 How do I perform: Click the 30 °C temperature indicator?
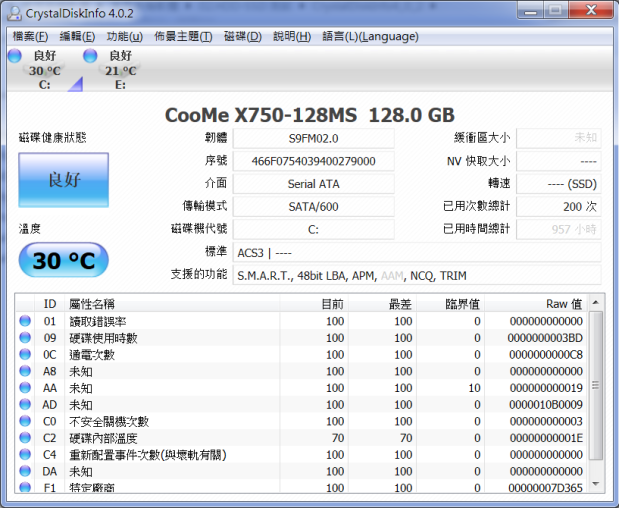tap(64, 260)
